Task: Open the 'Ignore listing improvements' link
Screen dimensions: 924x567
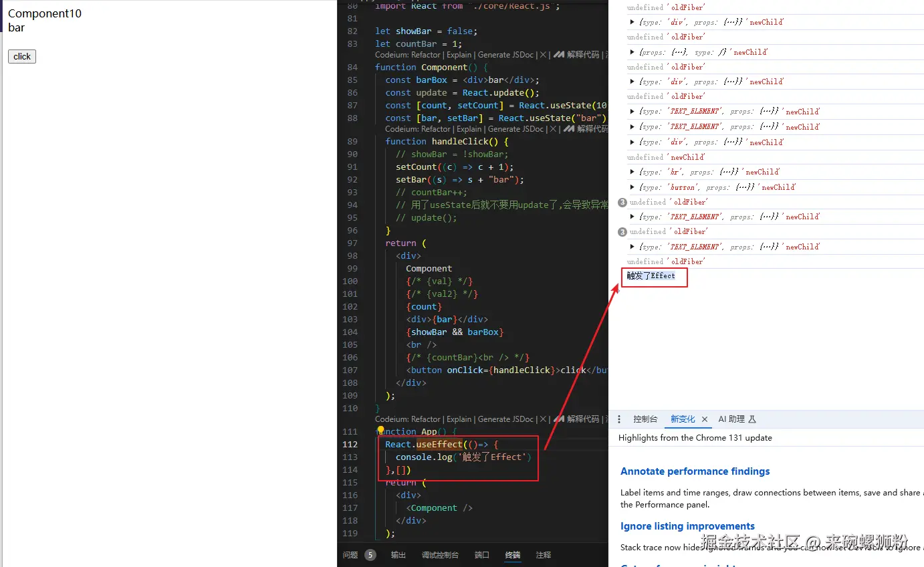Action: (x=687, y=526)
